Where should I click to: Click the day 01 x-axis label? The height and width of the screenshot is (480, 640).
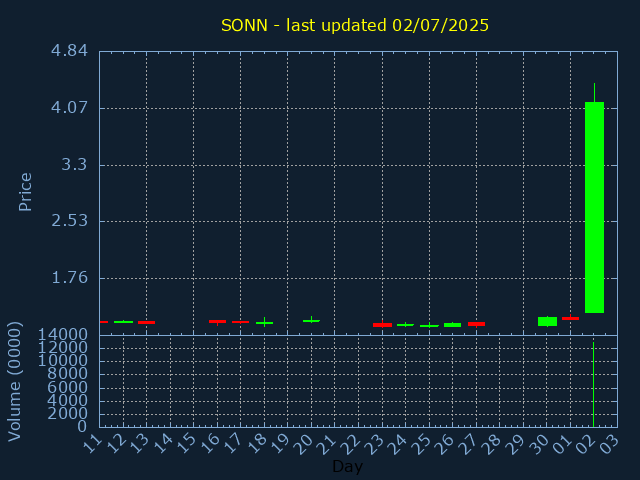click(x=563, y=444)
